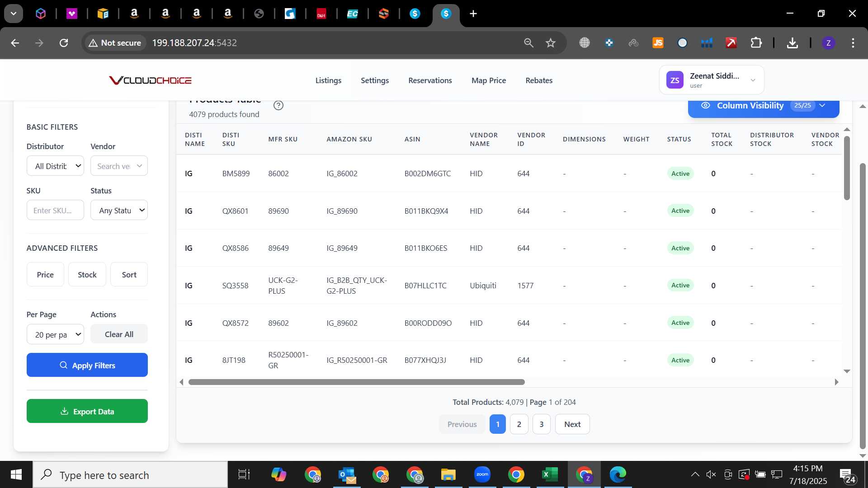Open Chrome three-dot menu
Screen dimensions: 868x488
(853, 43)
